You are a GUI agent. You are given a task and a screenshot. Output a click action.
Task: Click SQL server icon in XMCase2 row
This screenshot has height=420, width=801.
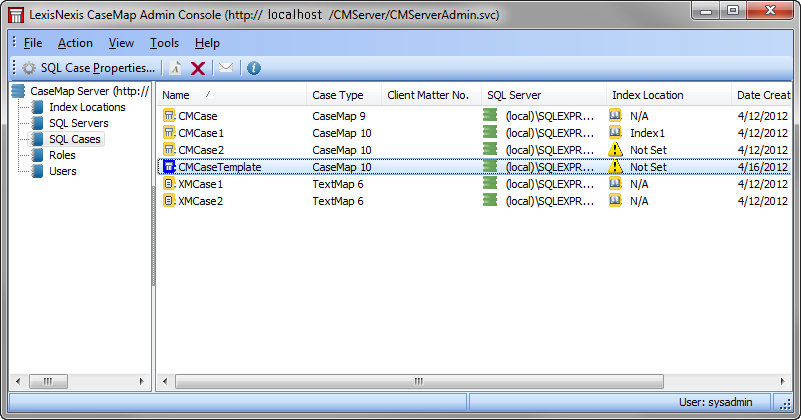(x=490, y=200)
